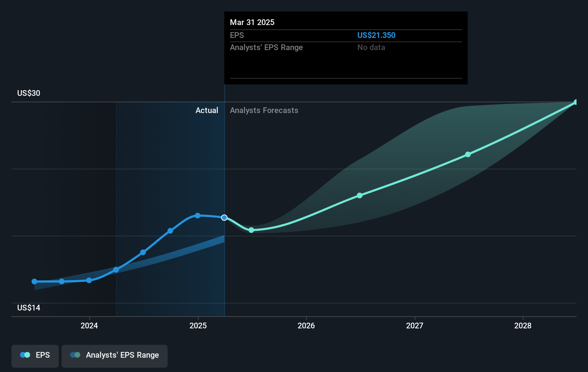Screen dimensions: 588x372
Task: Click the 2025 x-axis label
Action: (x=198, y=325)
